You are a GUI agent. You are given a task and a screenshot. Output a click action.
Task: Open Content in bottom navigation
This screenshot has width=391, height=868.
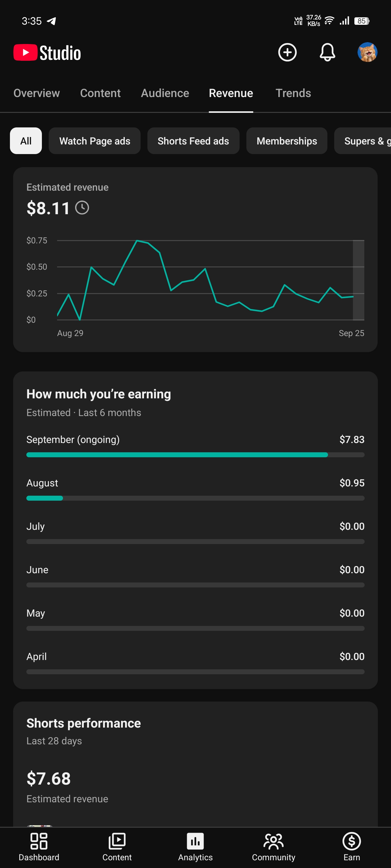click(117, 847)
